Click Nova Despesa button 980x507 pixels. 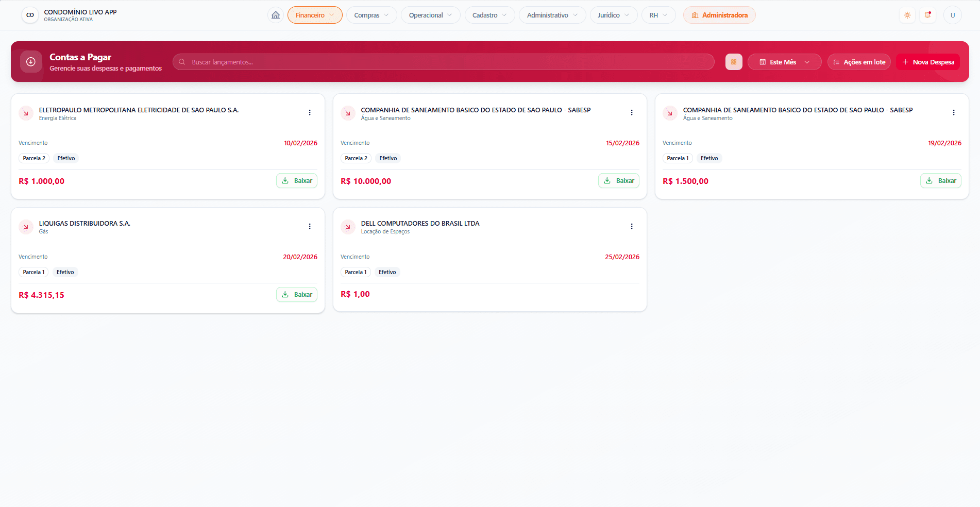927,62
